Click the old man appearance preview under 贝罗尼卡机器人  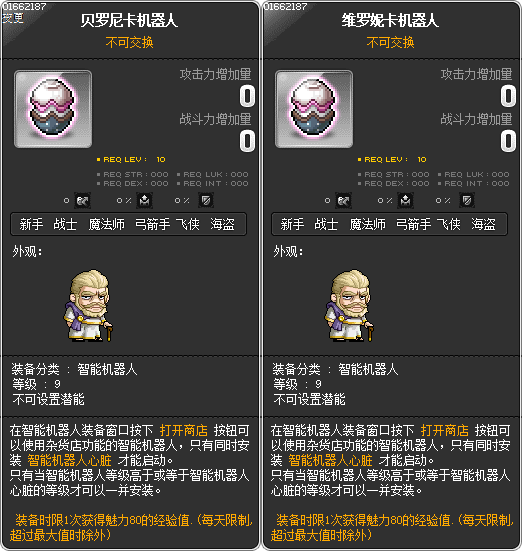point(89,305)
